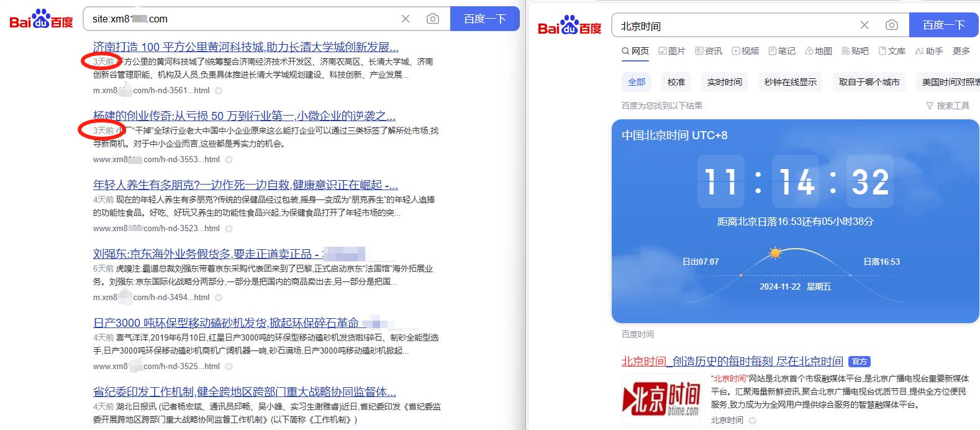Click date text 2024-11-22 星期五
This screenshot has height=430, width=980.
[x=796, y=286]
